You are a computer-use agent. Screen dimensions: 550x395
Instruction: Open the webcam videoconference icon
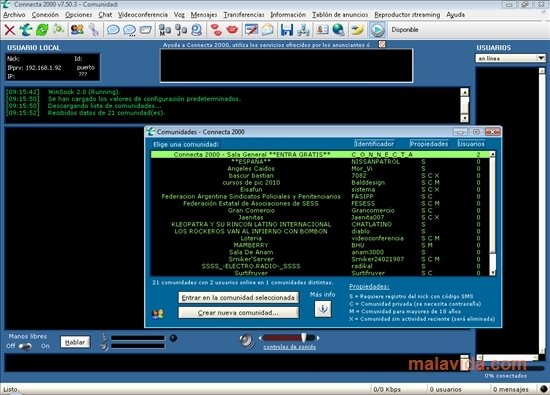point(196,30)
